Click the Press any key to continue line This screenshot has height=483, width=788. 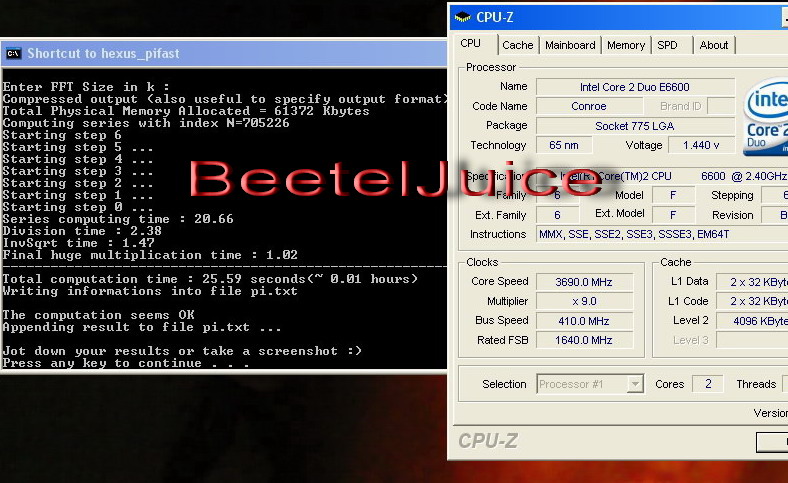tap(126, 363)
